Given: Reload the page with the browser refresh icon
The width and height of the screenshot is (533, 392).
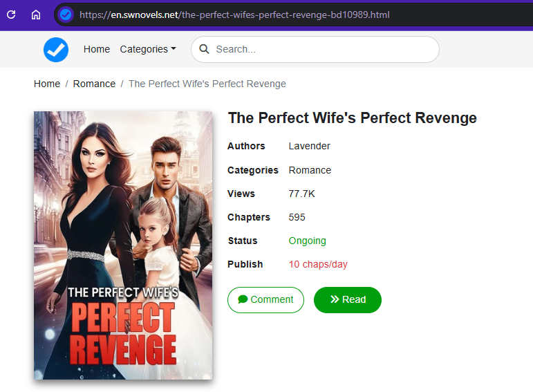Looking at the screenshot, I should coord(11,15).
